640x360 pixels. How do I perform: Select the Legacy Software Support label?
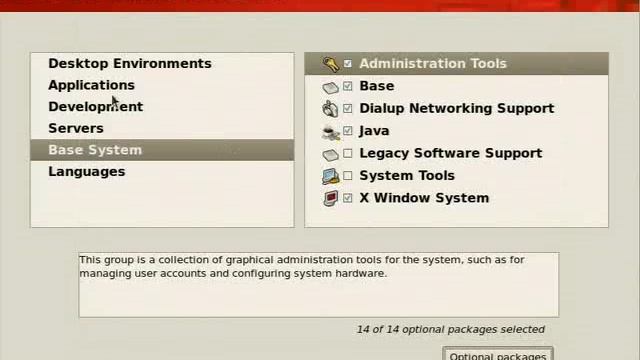451,153
